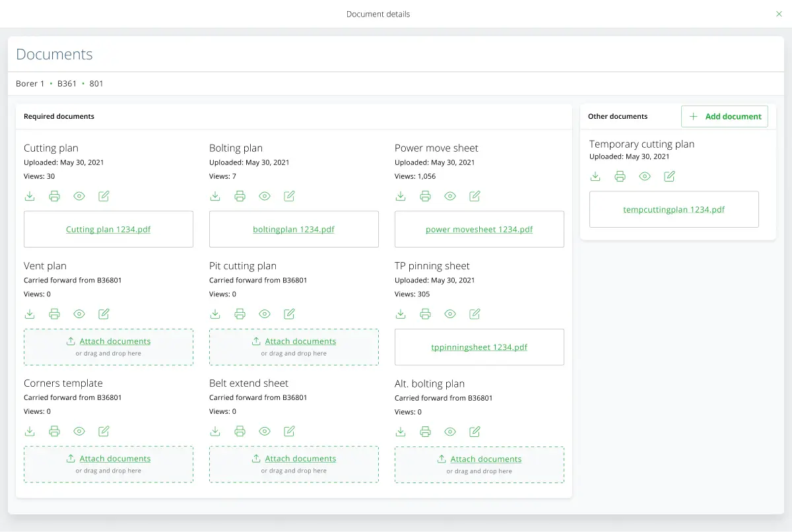Edit the Alt. bolting plan entry
This screenshot has width=792, height=532.
point(475,432)
